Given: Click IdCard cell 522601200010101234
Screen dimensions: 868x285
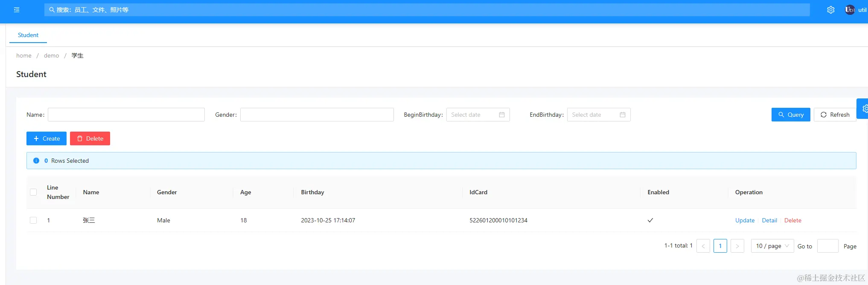Looking at the screenshot, I should (x=498, y=220).
